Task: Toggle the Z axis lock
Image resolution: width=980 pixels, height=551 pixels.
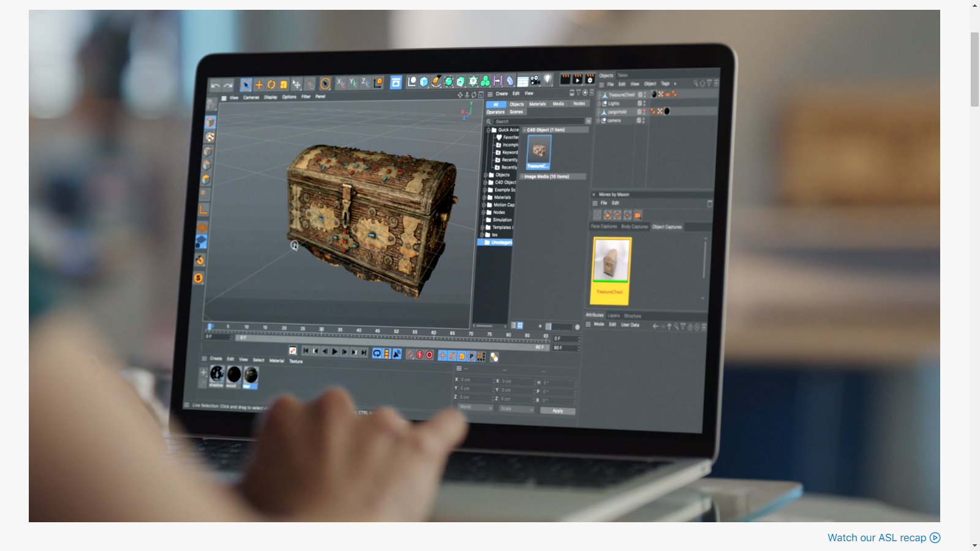Action: click(365, 82)
